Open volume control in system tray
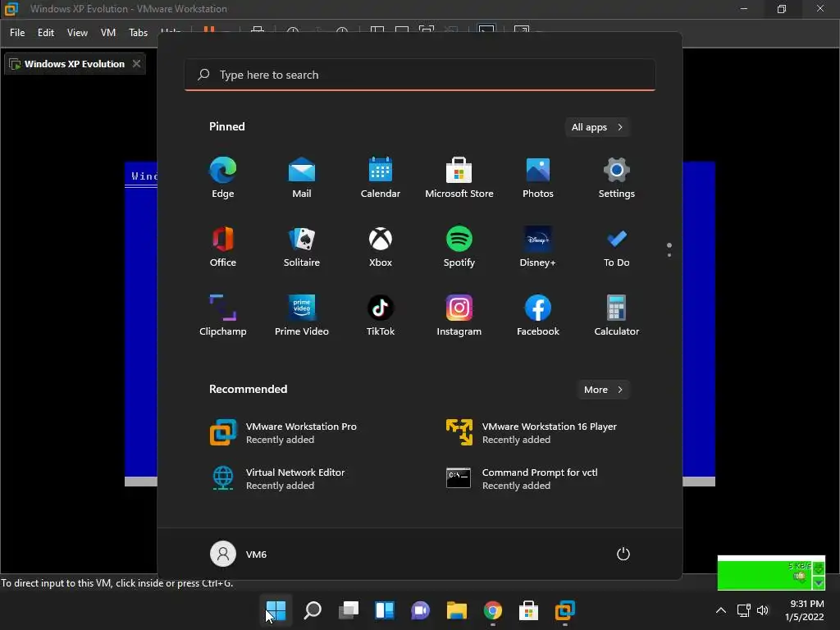Viewport: 840px width, 630px height. pos(763,610)
